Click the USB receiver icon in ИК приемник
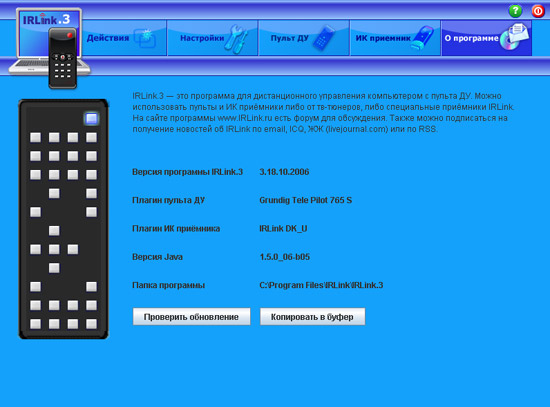This screenshot has height=407, width=550. tap(423, 39)
